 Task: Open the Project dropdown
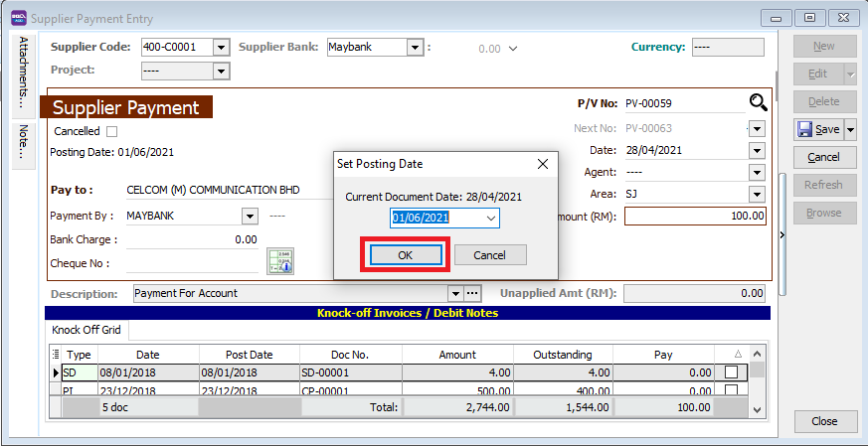click(222, 71)
